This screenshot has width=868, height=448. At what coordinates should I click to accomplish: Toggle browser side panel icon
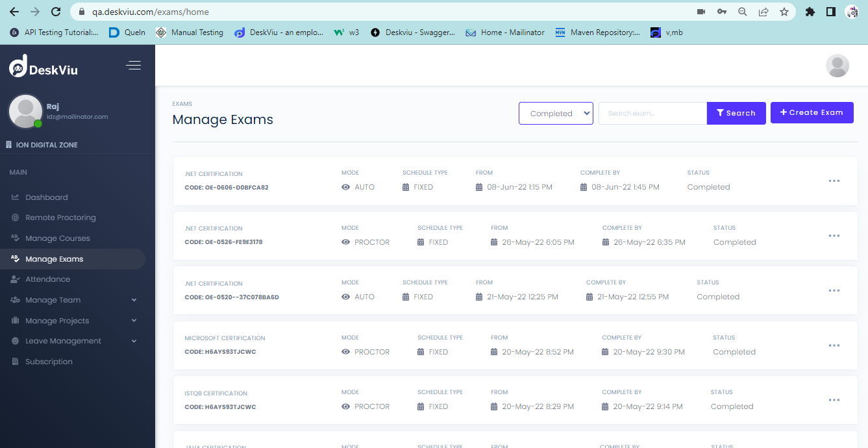tap(830, 12)
